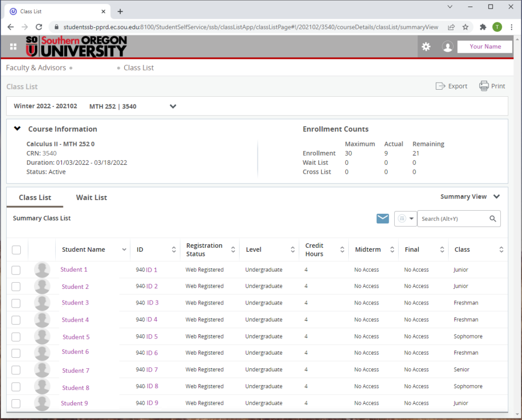Click the user profile icon near Your Name
The height and width of the screenshot is (420, 522).
pos(448,46)
